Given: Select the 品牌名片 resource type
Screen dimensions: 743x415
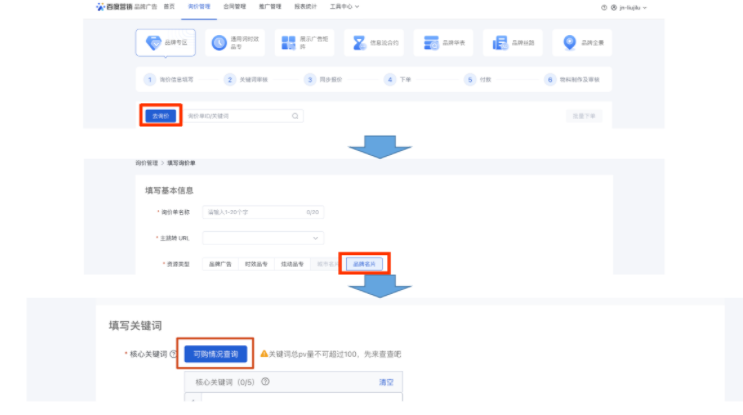Looking at the screenshot, I should pyautogui.click(x=364, y=264).
